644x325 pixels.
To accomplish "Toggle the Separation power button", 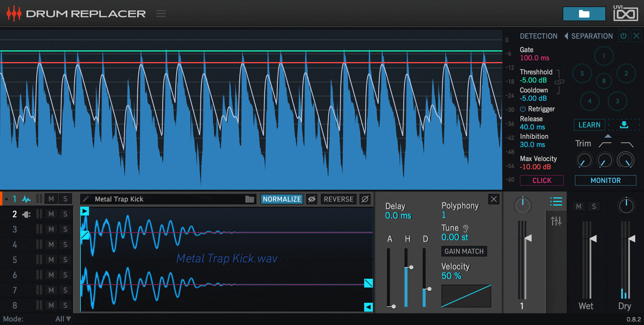I will 624,36.
